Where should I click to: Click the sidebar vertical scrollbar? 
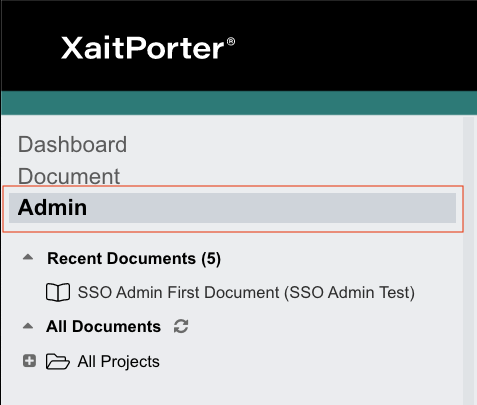click(x=468, y=260)
